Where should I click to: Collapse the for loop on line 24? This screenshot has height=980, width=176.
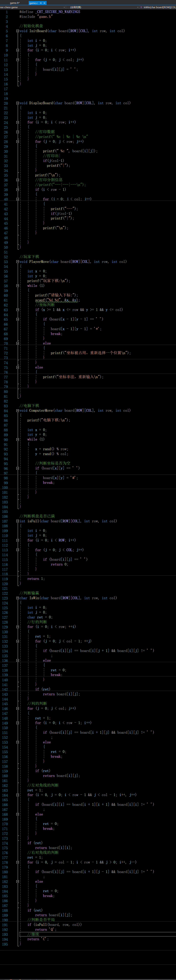[x=18, y=122]
